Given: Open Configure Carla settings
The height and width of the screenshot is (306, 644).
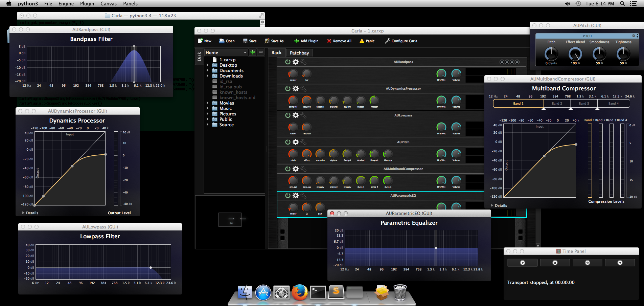Looking at the screenshot, I should click(x=401, y=41).
